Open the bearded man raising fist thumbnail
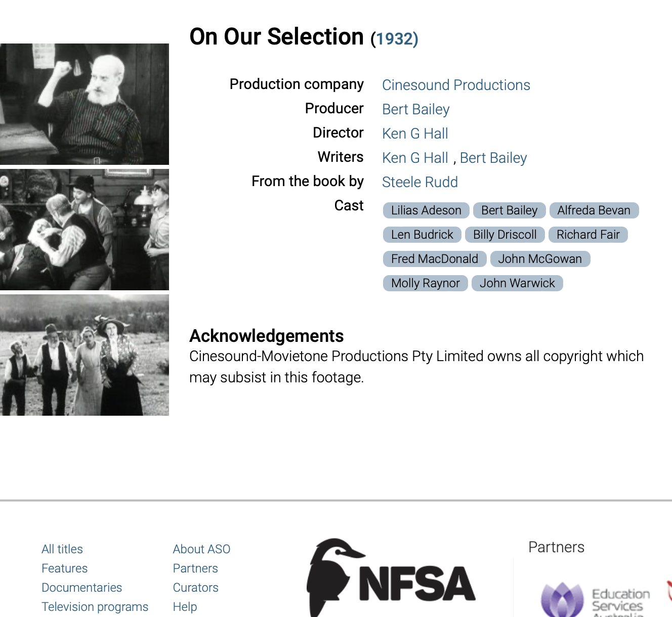Screen dimensions: 672x617 click(x=85, y=104)
